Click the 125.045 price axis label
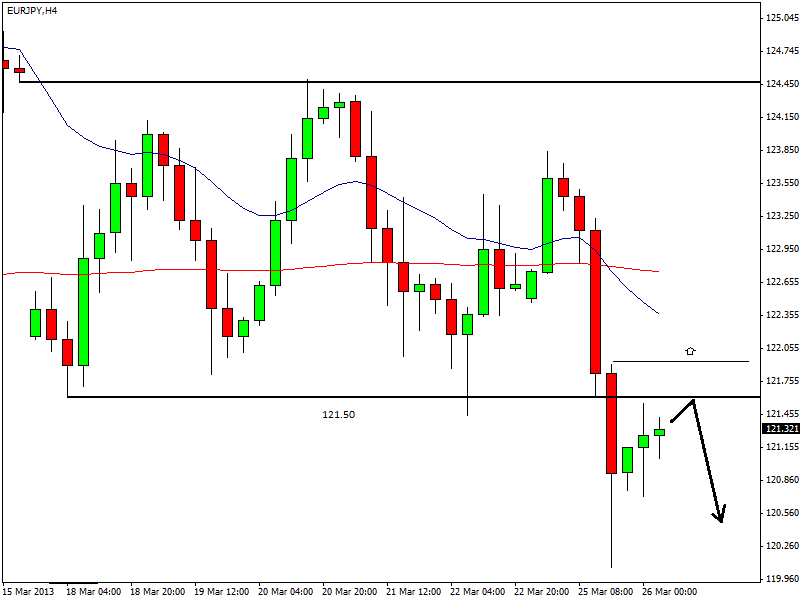The image size is (800, 600). 781,18
